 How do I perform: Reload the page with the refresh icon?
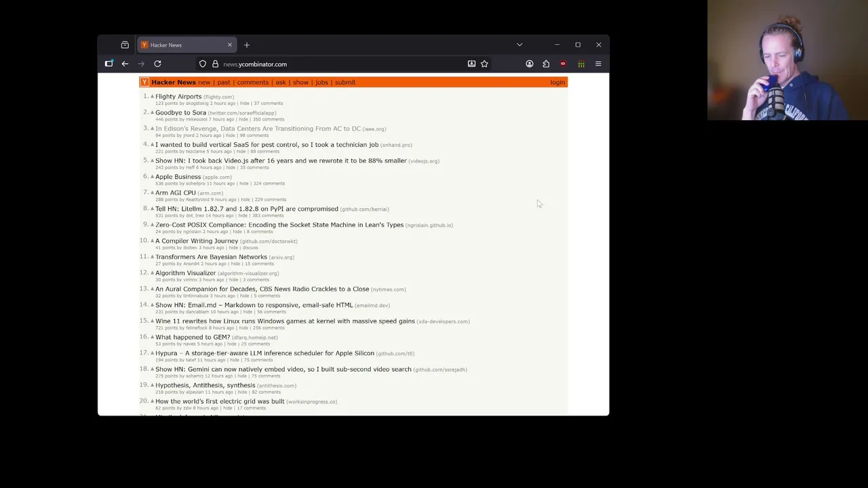click(x=157, y=64)
